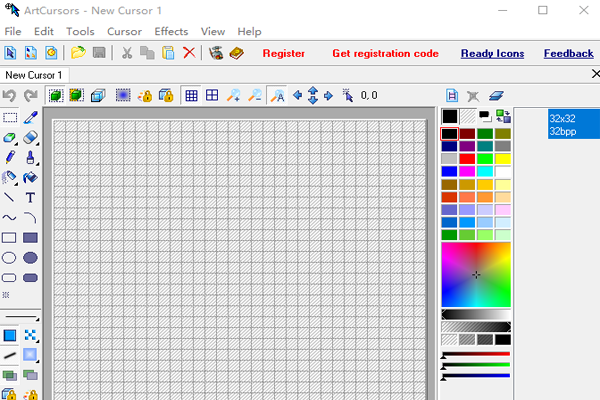Click the zoom in magnifier icon
Viewport: 600px width, 400px height.
tap(234, 96)
